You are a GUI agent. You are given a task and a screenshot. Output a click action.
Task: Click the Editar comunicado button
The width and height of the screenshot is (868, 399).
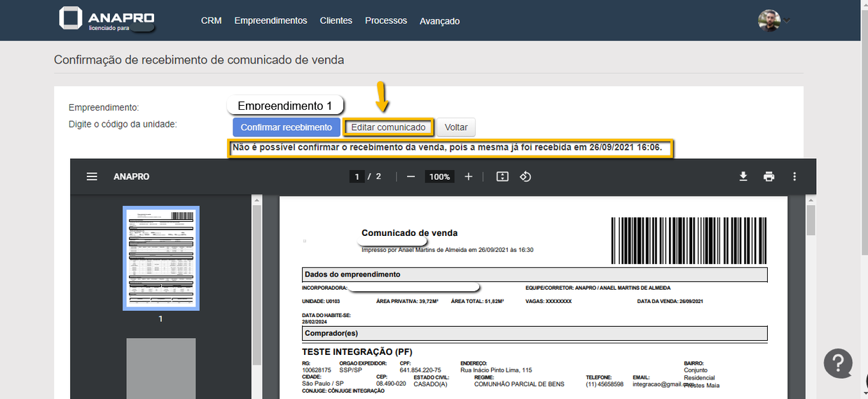point(388,127)
